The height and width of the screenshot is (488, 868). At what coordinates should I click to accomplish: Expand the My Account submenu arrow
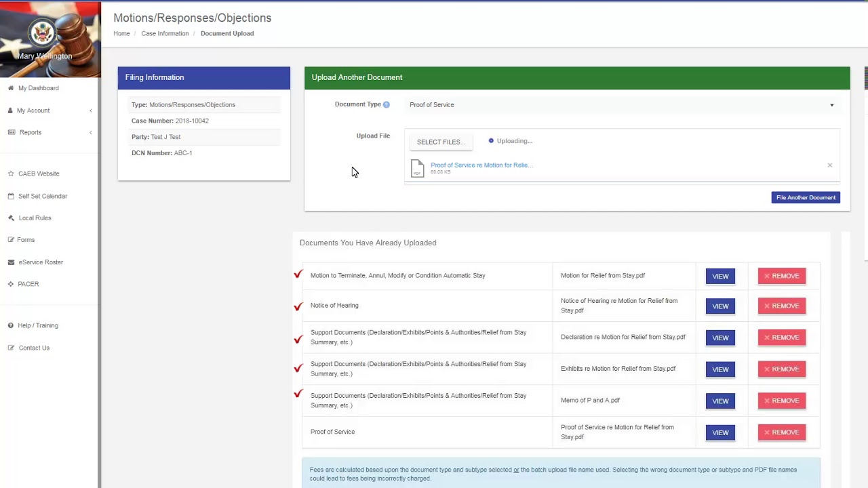click(91, 110)
